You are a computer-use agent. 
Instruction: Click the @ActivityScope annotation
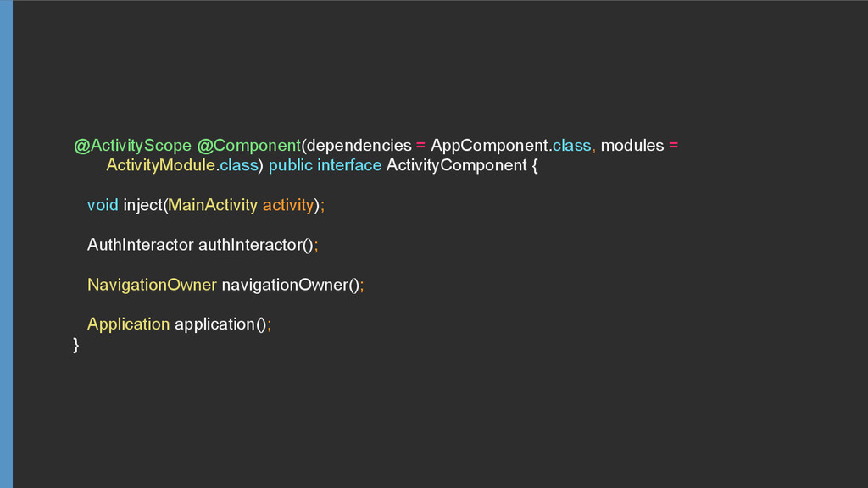[132, 146]
